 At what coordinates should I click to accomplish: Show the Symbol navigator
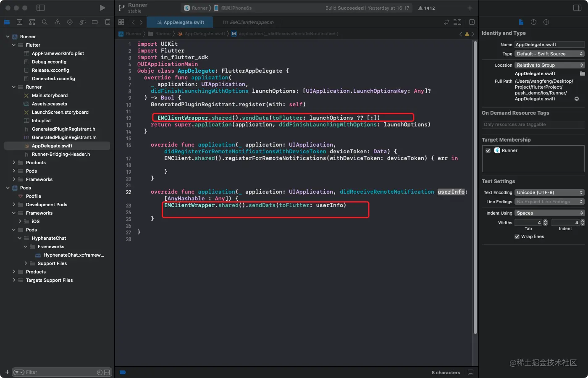[x=32, y=22]
